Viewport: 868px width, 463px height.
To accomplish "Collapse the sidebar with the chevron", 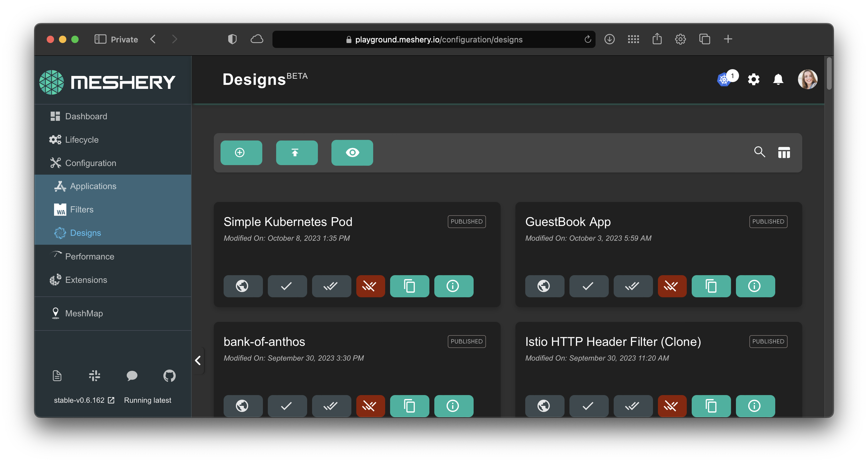I will 198,361.
